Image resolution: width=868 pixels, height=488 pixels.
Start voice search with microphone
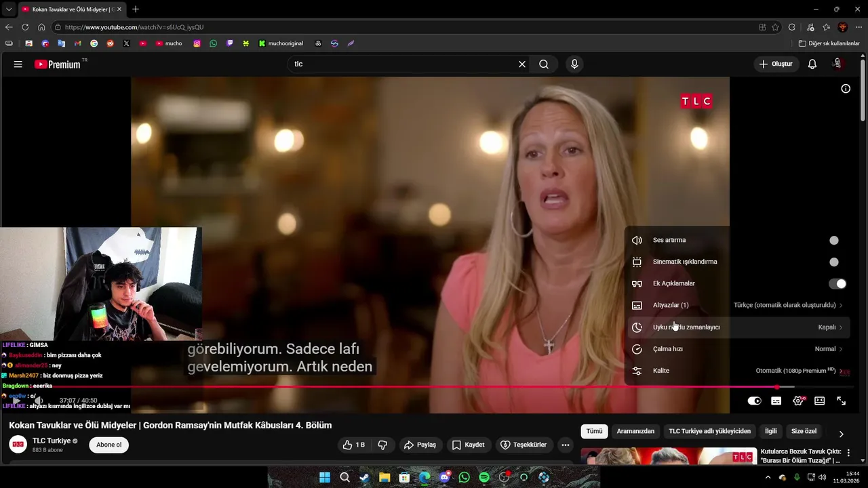(574, 64)
